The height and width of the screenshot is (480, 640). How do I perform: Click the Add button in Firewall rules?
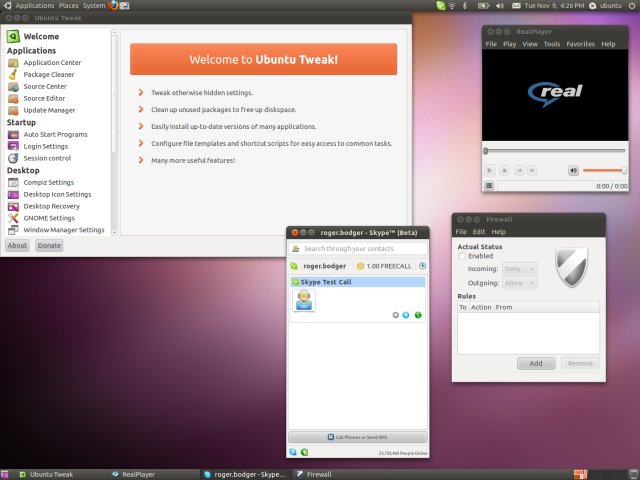pyautogui.click(x=536, y=363)
